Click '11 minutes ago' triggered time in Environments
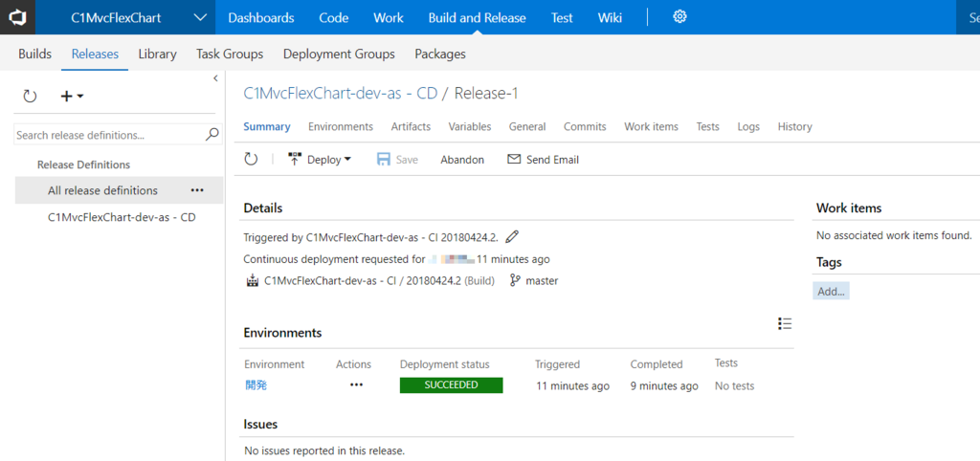This screenshot has height=461, width=980. [572, 386]
